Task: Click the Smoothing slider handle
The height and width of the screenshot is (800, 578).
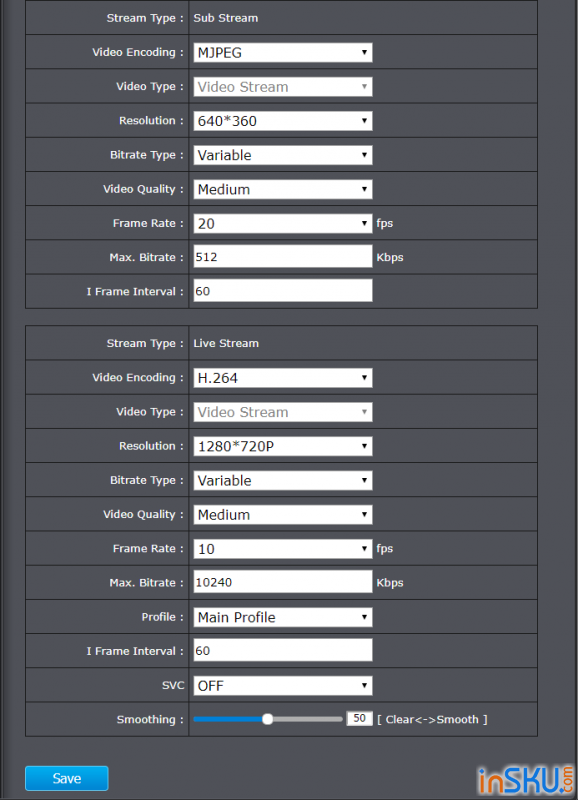Action: (x=267, y=719)
